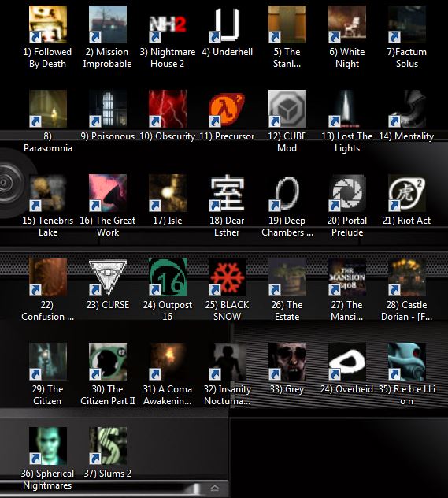Select the Deep Chambers shortcut
The height and width of the screenshot is (498, 448).
point(287,193)
